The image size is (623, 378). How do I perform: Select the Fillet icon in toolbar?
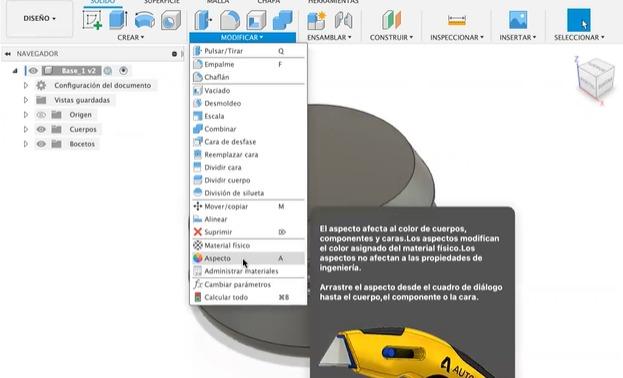click(x=230, y=20)
